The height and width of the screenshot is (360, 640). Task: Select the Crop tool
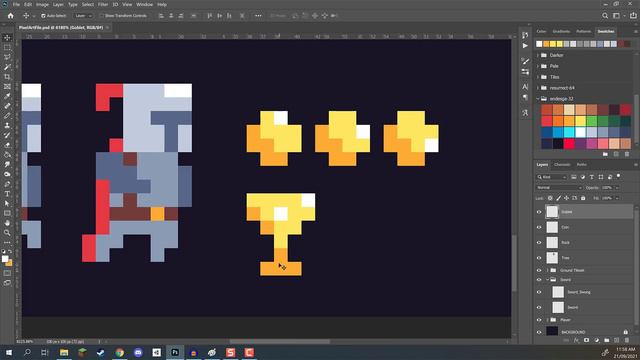[7, 77]
